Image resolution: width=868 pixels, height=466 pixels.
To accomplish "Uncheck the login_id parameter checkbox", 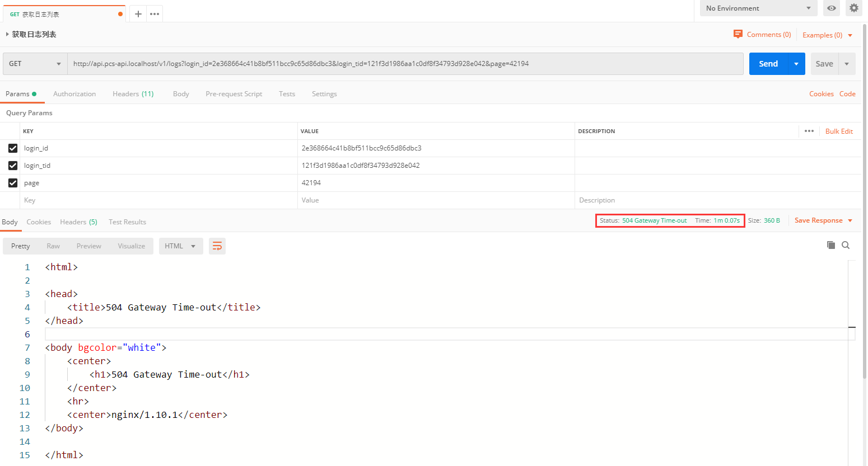I will (13, 148).
